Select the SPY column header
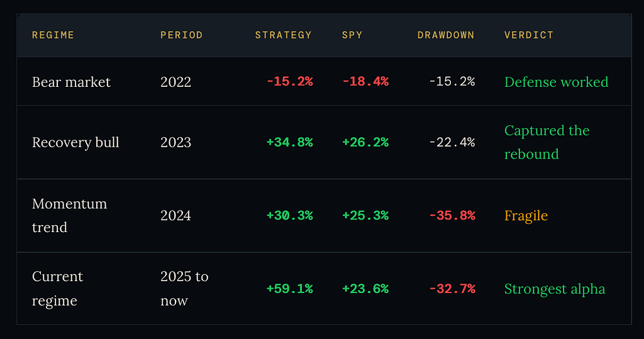Image resolution: width=644 pixels, height=339 pixels. click(x=352, y=35)
